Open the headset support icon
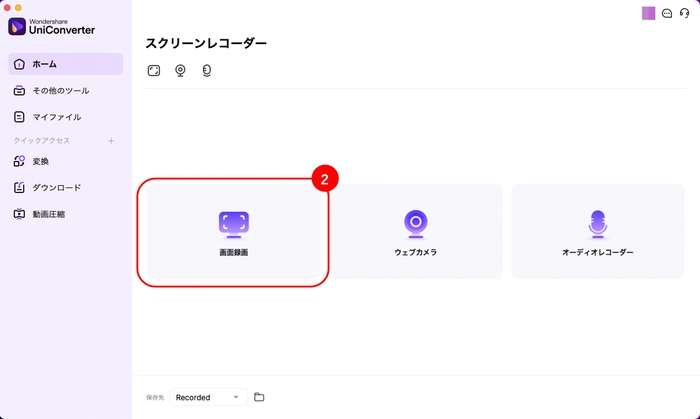700x419 pixels. 684,13
